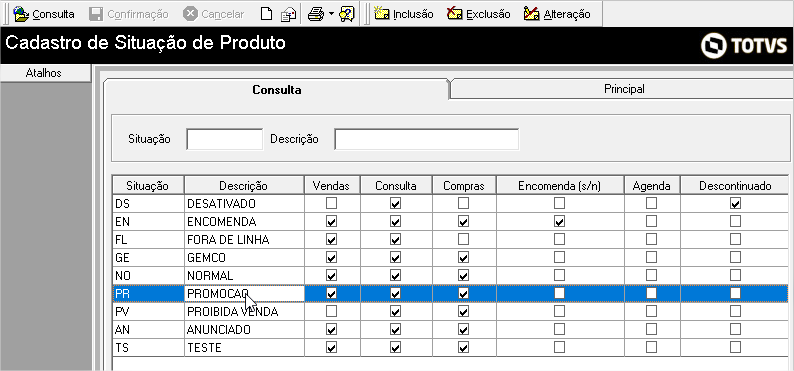Click the Descrição input field
The width and height of the screenshot is (794, 371).
point(426,139)
